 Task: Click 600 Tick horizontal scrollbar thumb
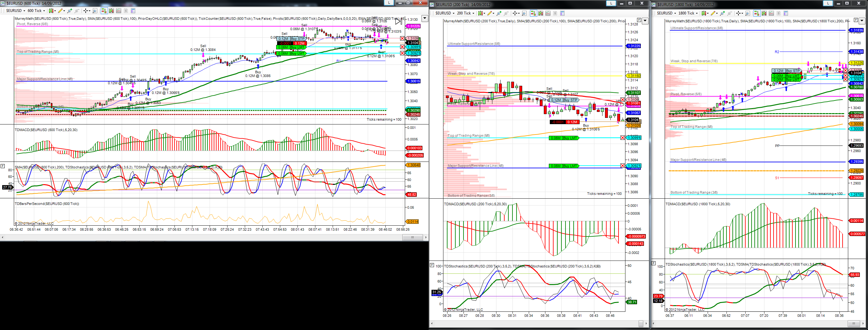click(412, 238)
